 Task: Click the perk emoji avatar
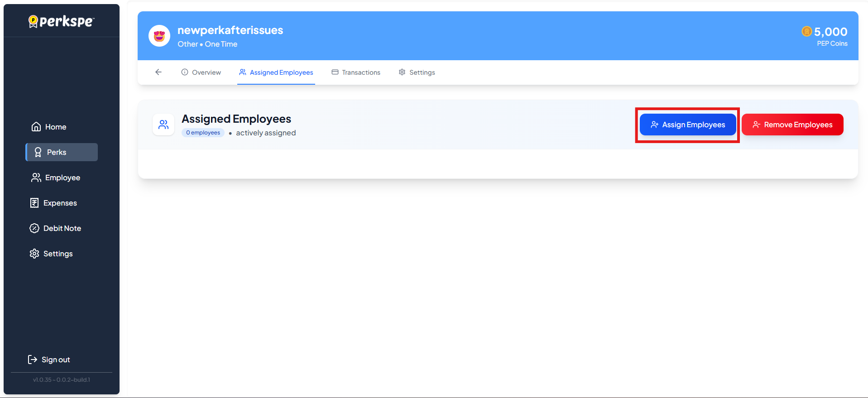pyautogui.click(x=159, y=36)
